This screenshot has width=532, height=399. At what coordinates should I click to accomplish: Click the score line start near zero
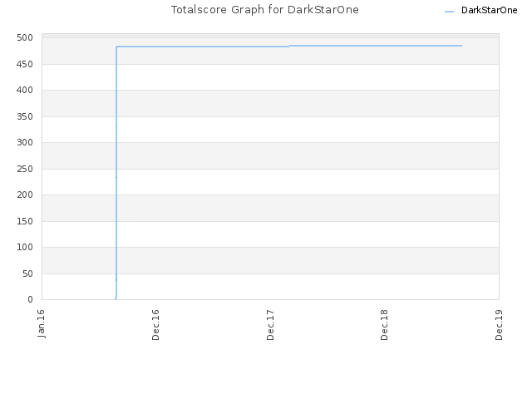point(116,298)
